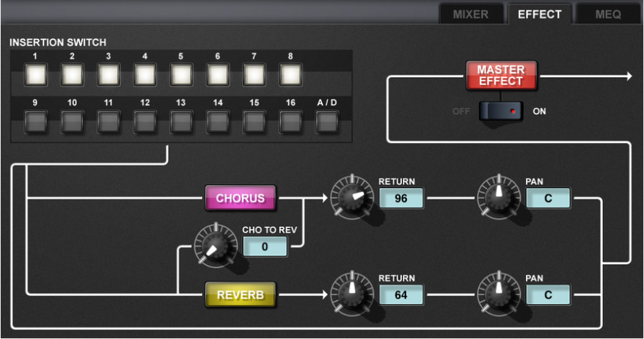Toggle insertion switch 1
The width and height of the screenshot is (644, 339).
click(x=36, y=75)
